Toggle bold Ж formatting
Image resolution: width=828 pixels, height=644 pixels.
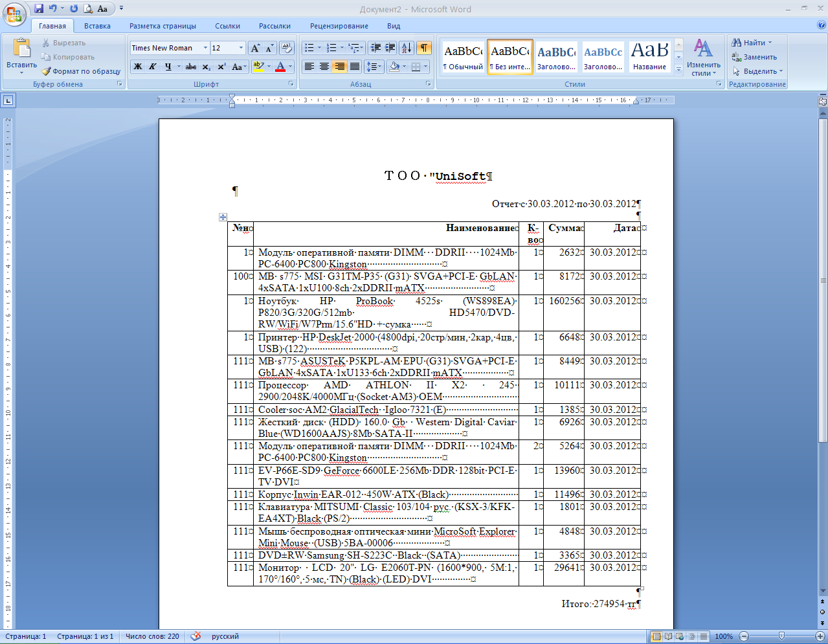coord(138,67)
